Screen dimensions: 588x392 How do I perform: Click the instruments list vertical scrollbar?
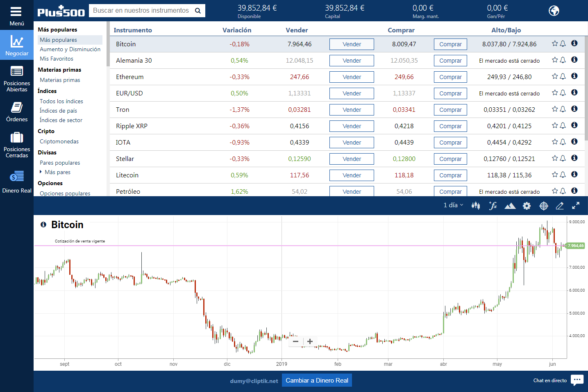586,88
